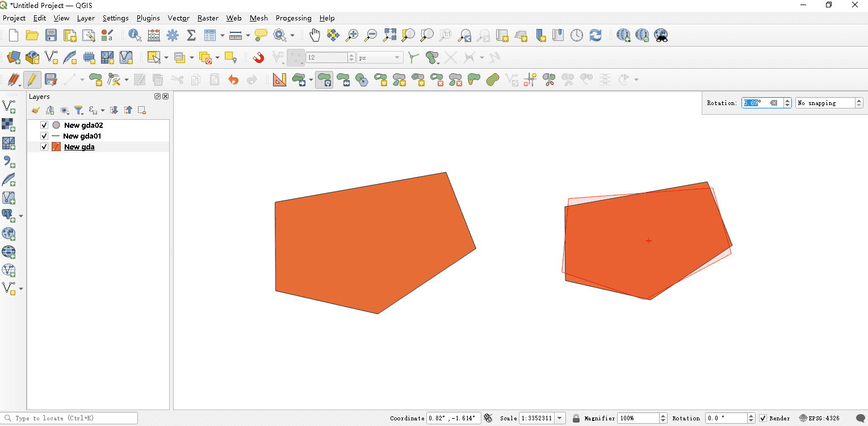
Task: Select the Add Ring tool
Action: point(380,80)
